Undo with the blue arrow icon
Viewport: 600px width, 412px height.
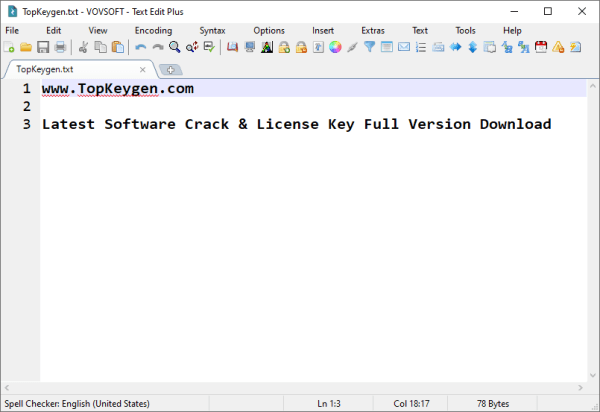pyautogui.click(x=140, y=47)
